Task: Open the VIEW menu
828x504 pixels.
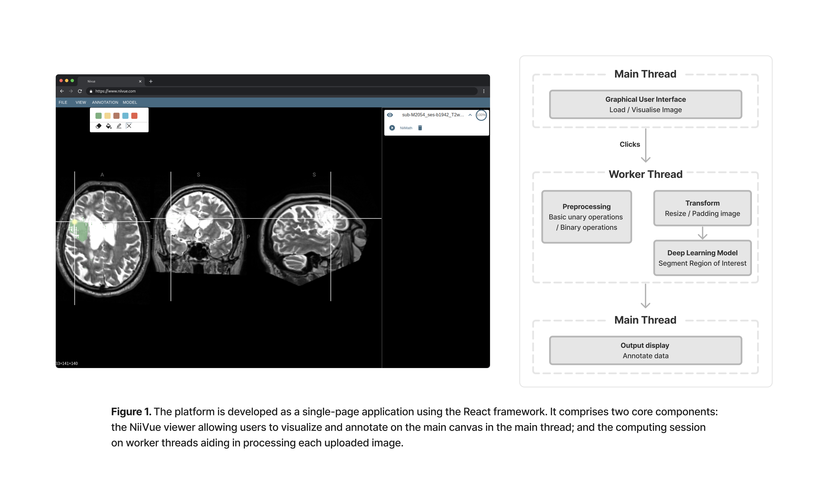Action: click(81, 102)
